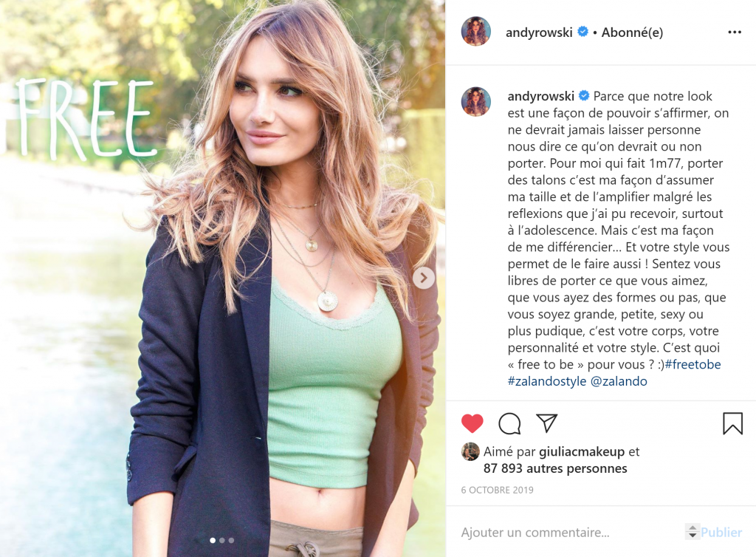The height and width of the screenshot is (557, 756).
Task: Open the #zalandostyle hashtag link
Action: [547, 381]
